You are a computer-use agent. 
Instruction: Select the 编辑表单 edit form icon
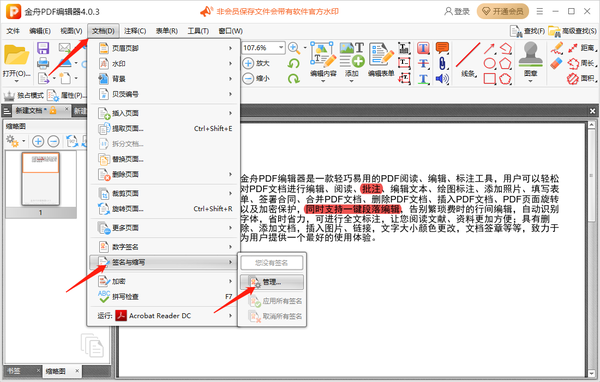pyautogui.click(x=381, y=55)
